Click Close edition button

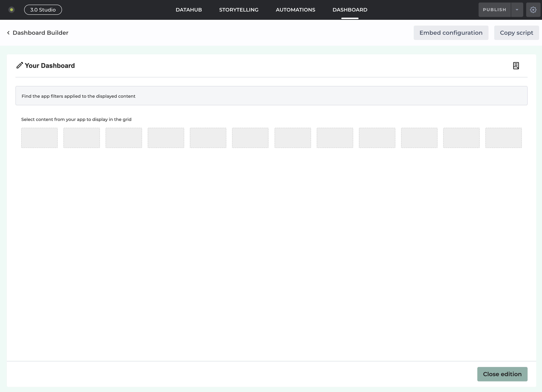pos(502,374)
